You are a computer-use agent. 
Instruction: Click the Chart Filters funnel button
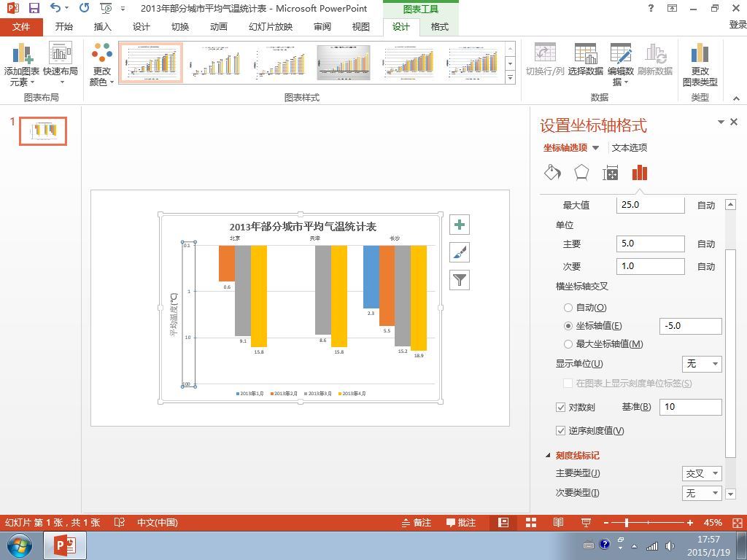click(460, 280)
